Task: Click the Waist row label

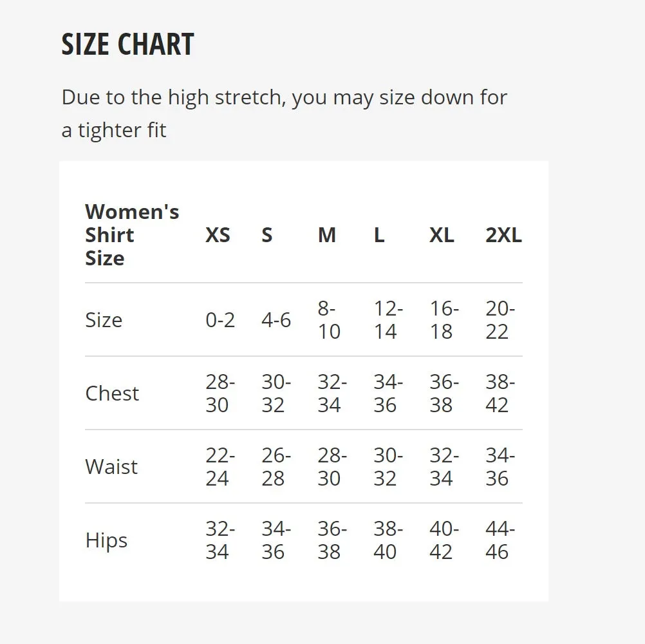Action: tap(111, 467)
